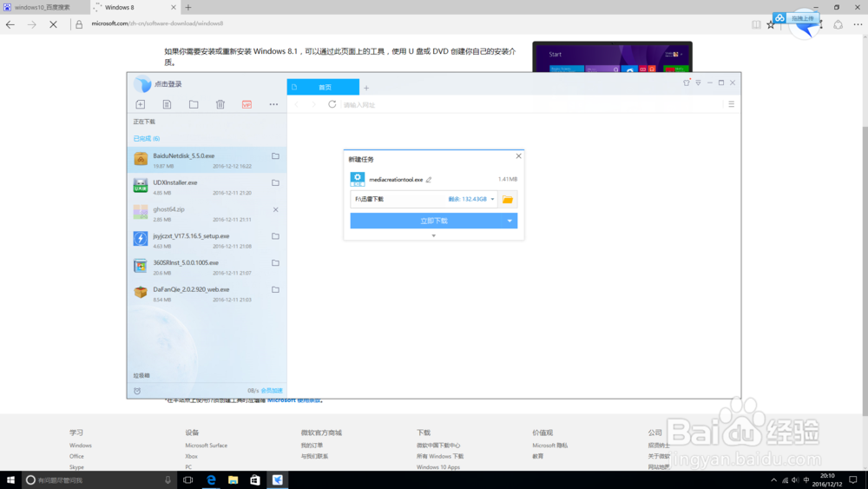Open File Explorer from taskbar

click(233, 479)
